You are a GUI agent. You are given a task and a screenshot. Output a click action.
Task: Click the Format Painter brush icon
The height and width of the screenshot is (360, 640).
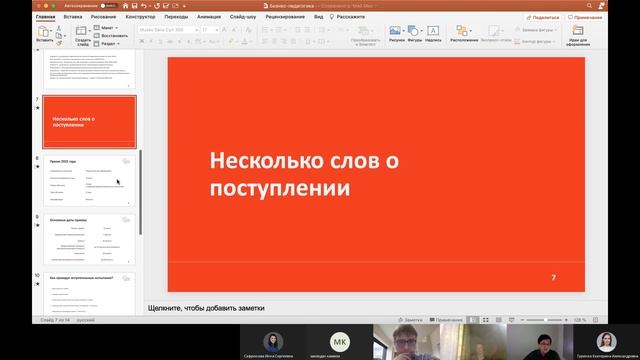(x=59, y=42)
